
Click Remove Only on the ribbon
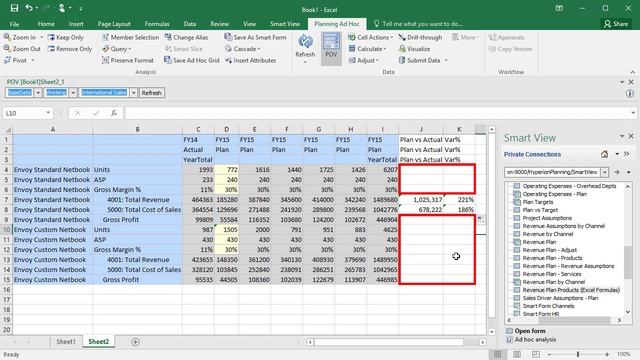click(x=70, y=49)
